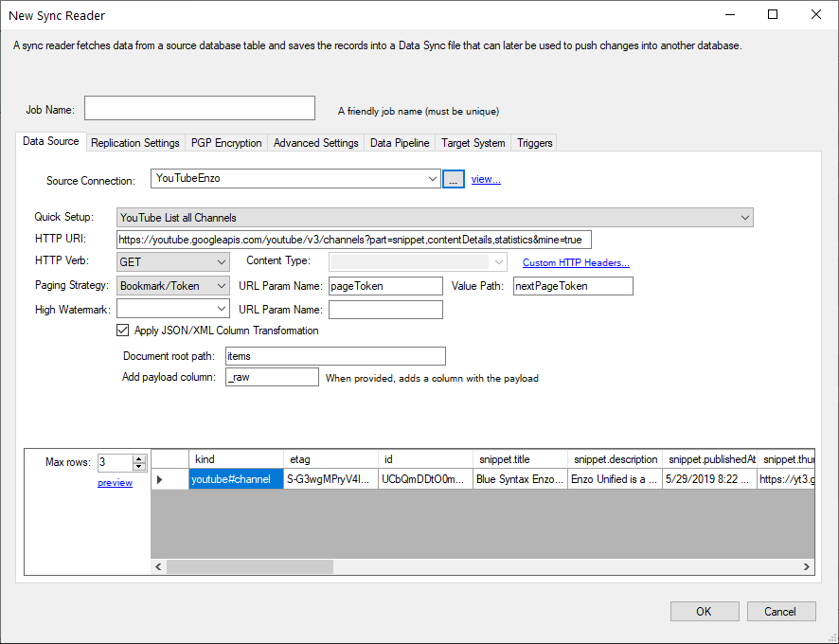839x644 pixels.
Task: Select the UCbQmDDtO0m id cell
Action: 425,479
